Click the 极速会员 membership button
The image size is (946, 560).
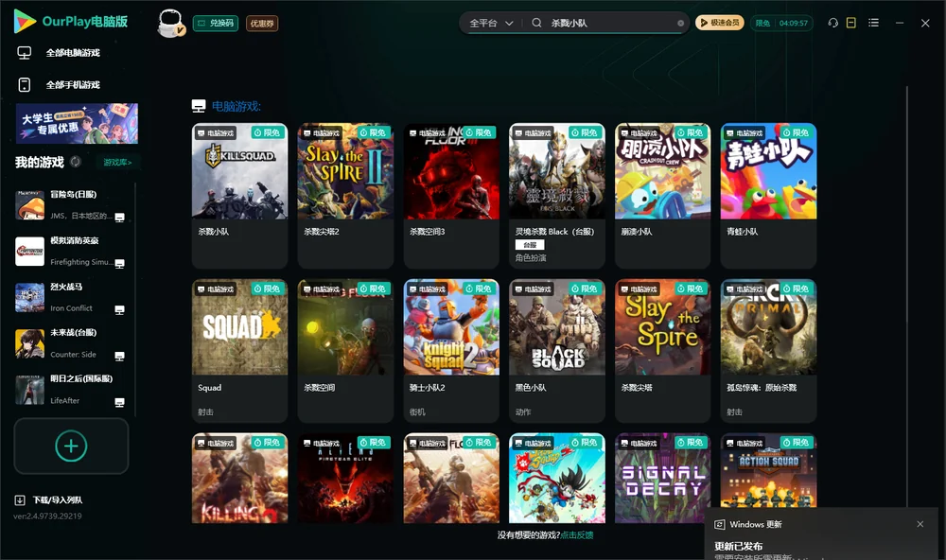coord(720,23)
